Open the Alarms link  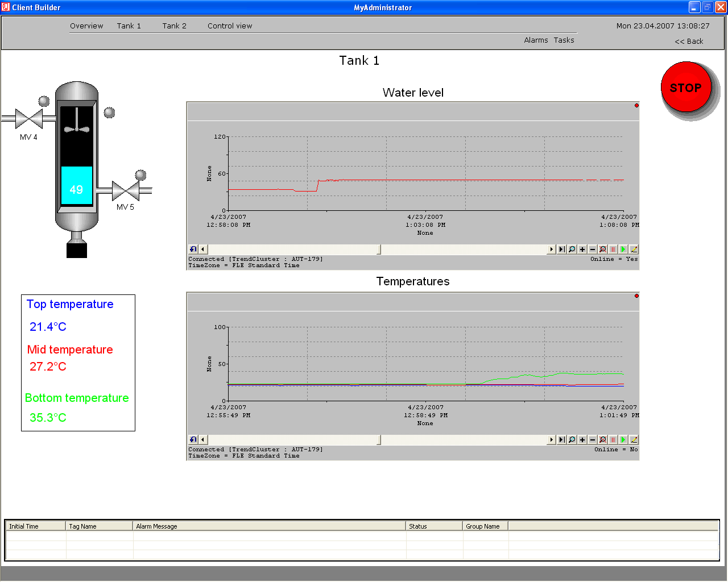click(x=536, y=40)
